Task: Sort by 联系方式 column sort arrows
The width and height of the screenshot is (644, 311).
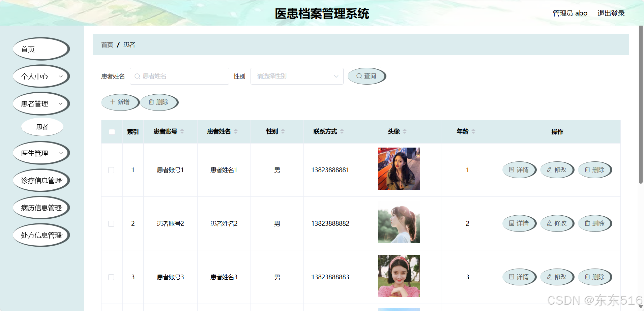Action: (342, 131)
